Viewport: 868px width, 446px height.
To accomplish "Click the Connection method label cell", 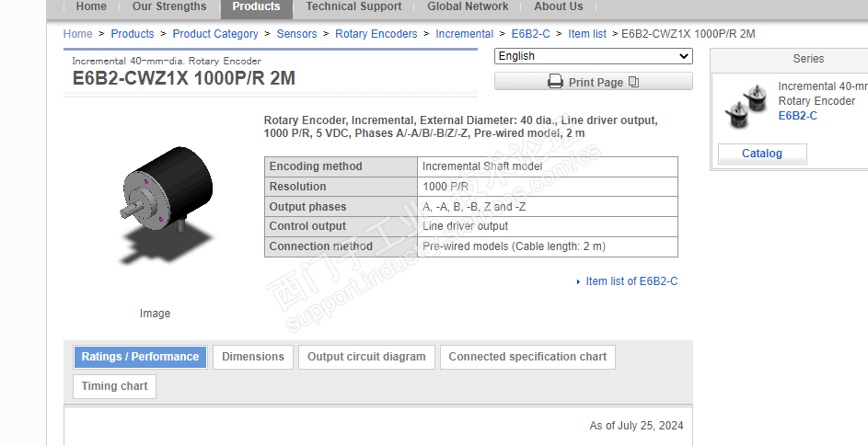I will [x=341, y=246].
